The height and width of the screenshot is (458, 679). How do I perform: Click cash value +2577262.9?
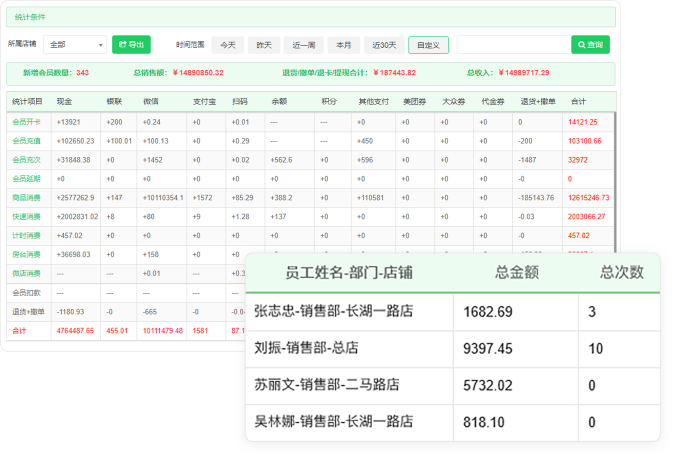[75, 198]
